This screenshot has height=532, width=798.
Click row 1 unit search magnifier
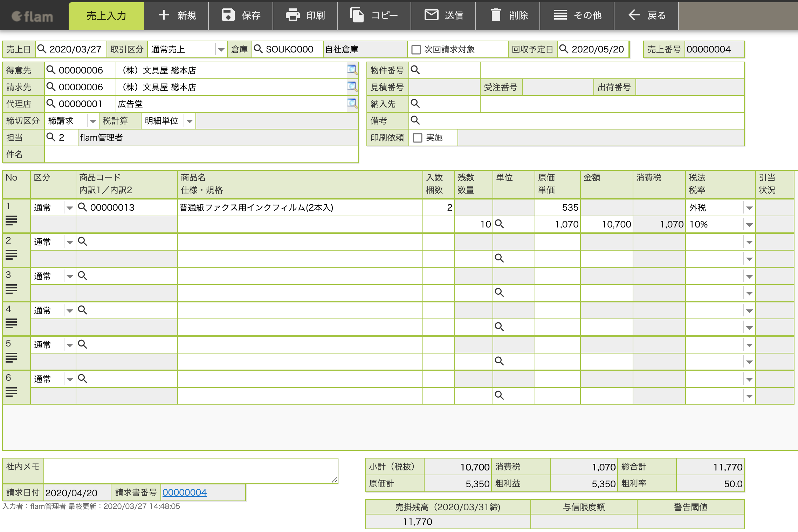(499, 224)
